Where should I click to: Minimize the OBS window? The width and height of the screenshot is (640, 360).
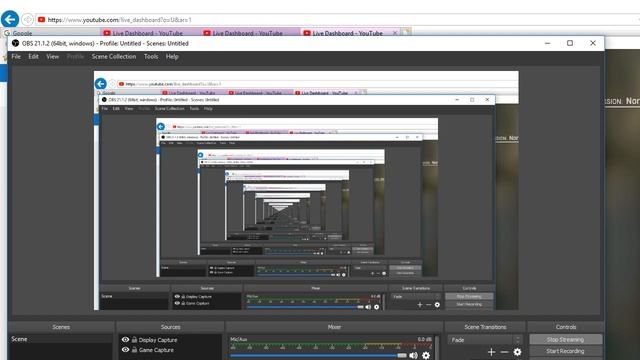point(547,43)
